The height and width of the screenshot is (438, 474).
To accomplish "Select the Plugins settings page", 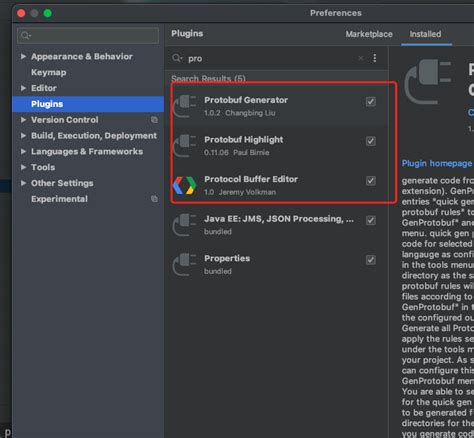I will (88, 104).
